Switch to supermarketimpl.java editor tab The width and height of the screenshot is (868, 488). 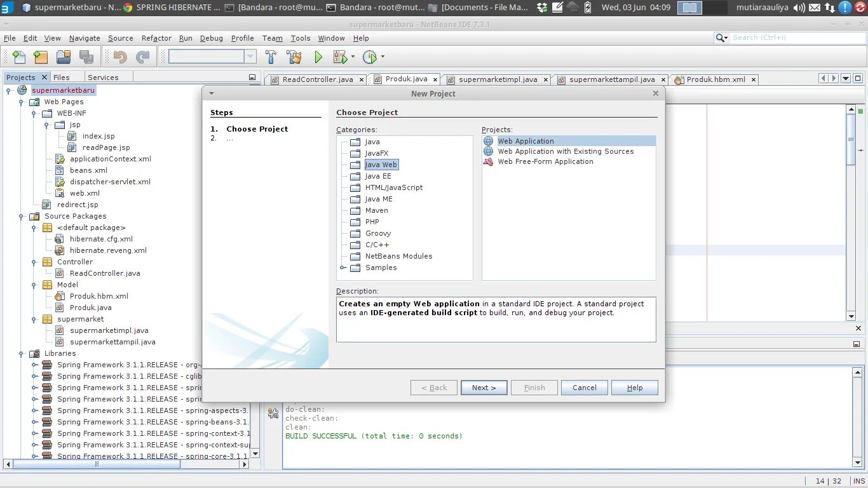pos(498,79)
